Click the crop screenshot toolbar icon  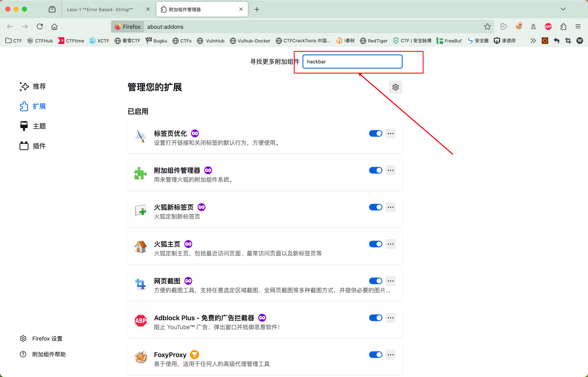(568, 41)
